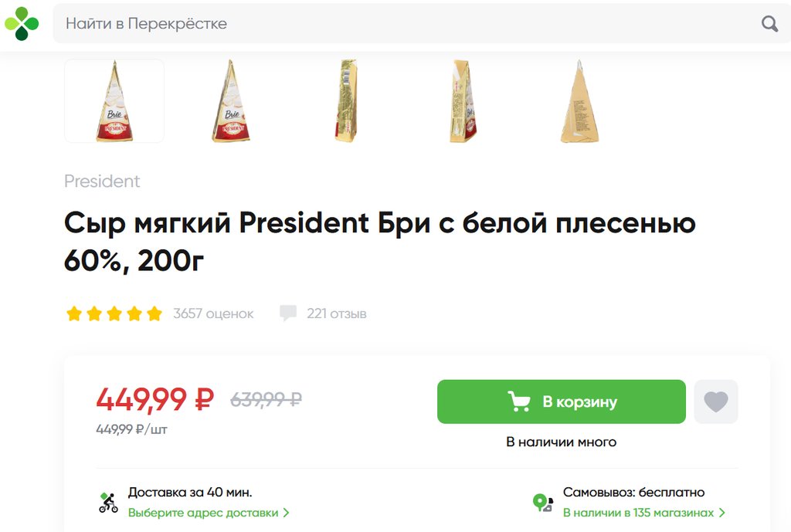The width and height of the screenshot is (791, 532).
Task: Click the reviews speech bubble icon
Action: pyautogui.click(x=288, y=313)
